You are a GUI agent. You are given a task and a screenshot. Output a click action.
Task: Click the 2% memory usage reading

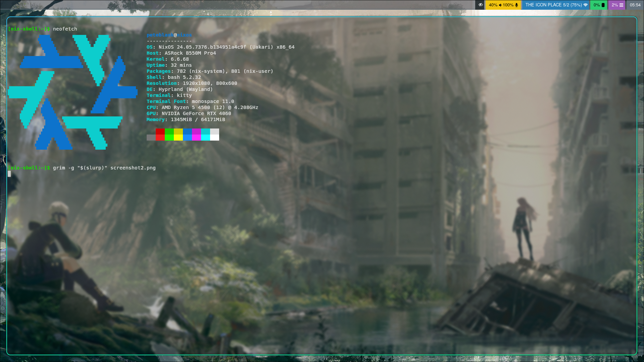pyautogui.click(x=615, y=5)
